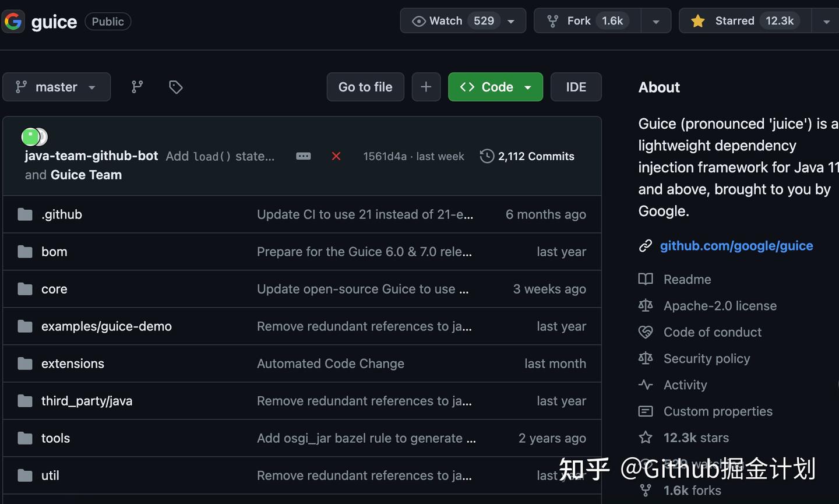Open commit history clock icon
The height and width of the screenshot is (504, 839).
(x=487, y=156)
